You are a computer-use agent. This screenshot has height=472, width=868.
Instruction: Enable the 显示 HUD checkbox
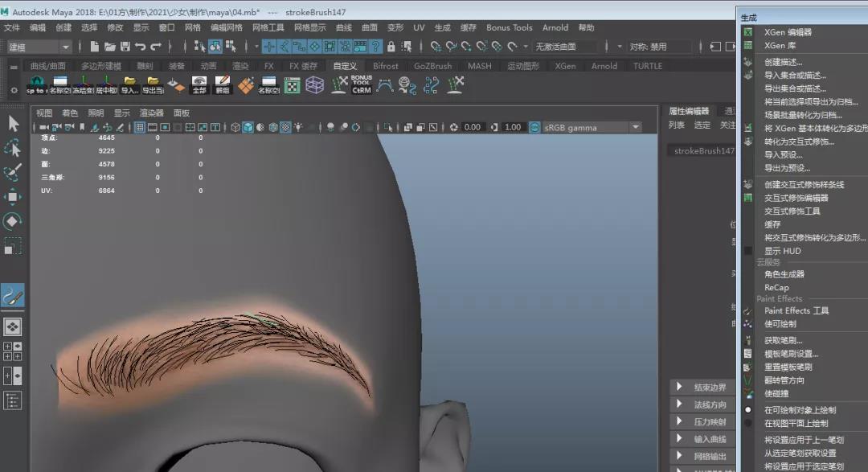(x=748, y=251)
